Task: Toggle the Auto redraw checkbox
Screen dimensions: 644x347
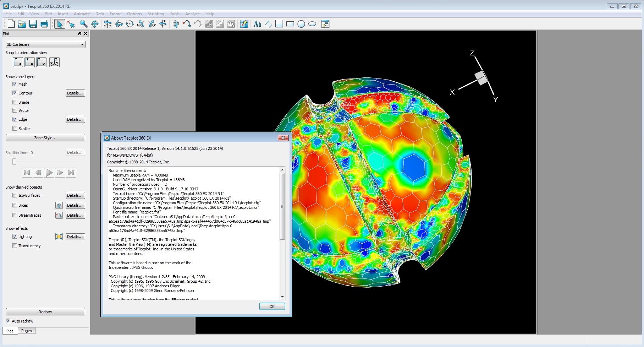Action: coord(8,321)
